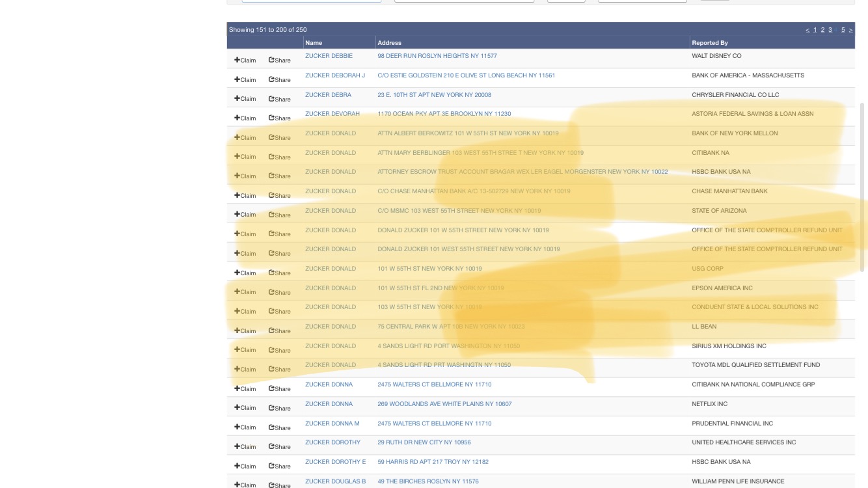Claim the Attn Mary Berblinger Citibank entry
The height and width of the screenshot is (488, 868).
click(245, 157)
